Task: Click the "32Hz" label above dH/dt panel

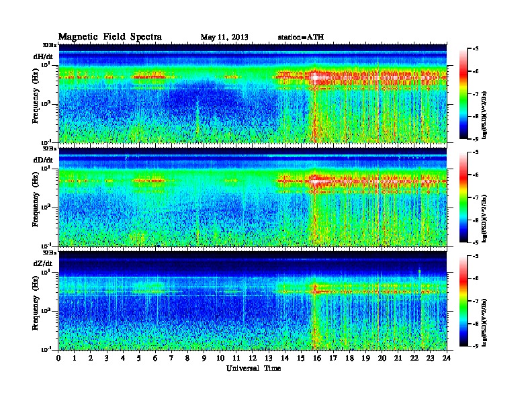Action: 50,45
